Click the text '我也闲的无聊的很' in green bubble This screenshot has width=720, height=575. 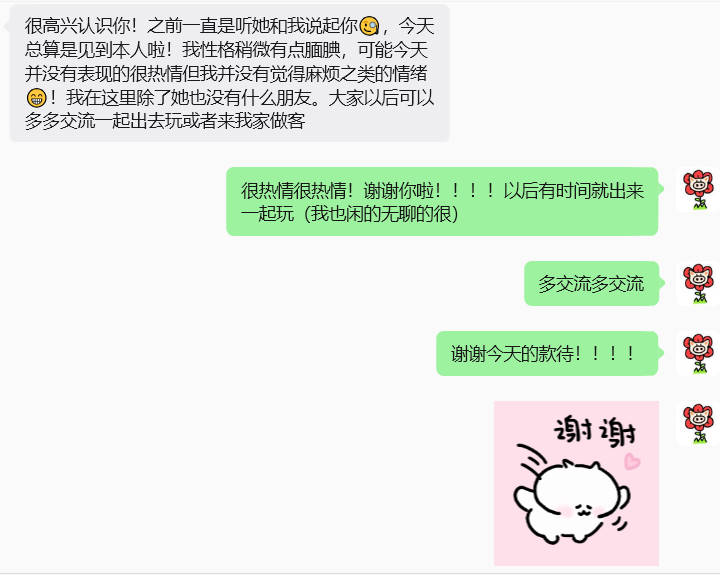(x=381, y=214)
